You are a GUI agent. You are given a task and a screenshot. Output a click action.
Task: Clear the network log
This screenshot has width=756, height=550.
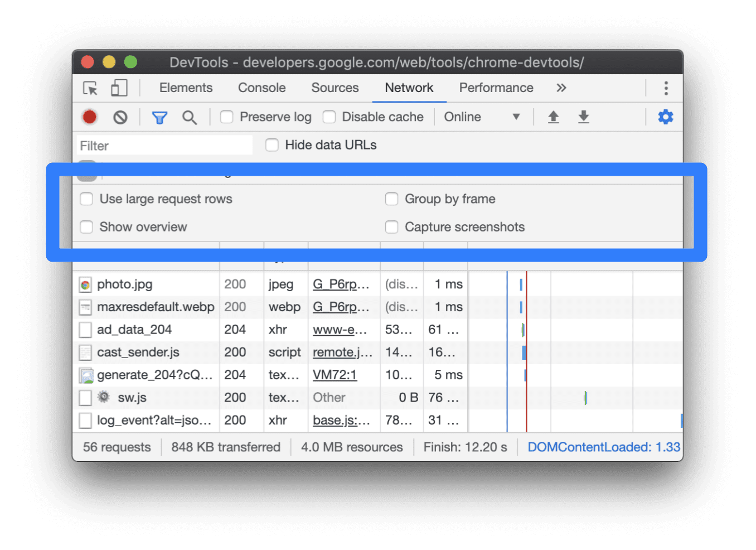pyautogui.click(x=120, y=117)
